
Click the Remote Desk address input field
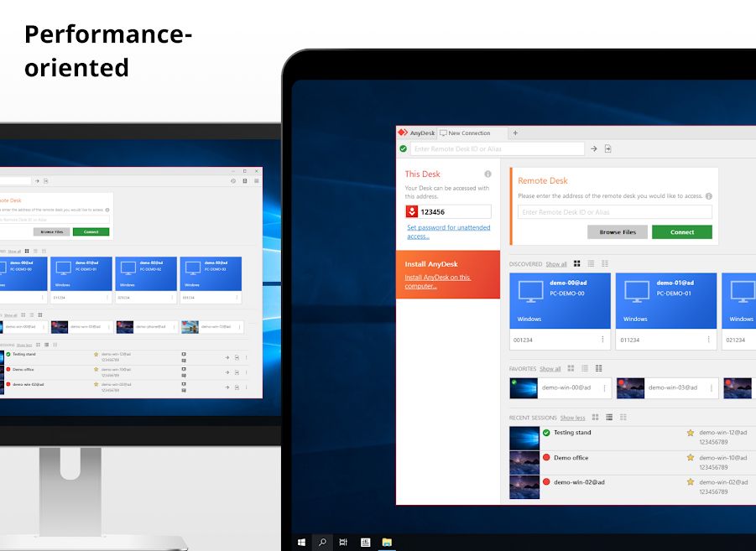(614, 212)
